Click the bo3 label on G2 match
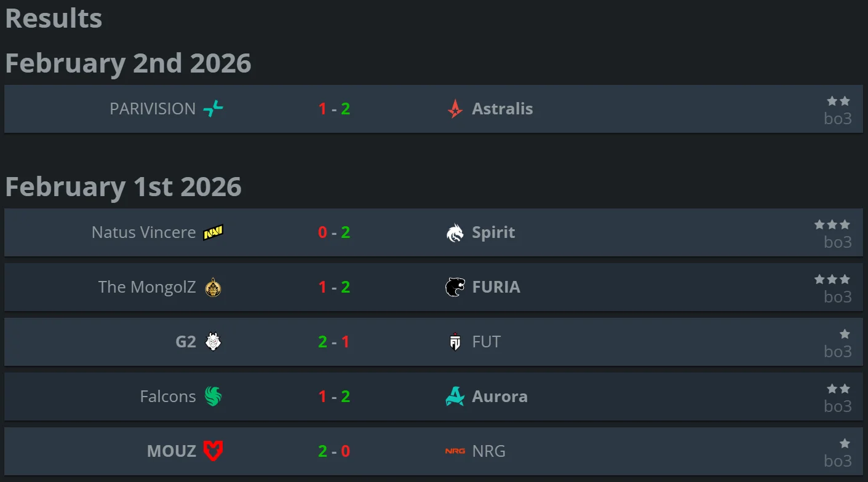The image size is (868, 482). [x=838, y=352]
